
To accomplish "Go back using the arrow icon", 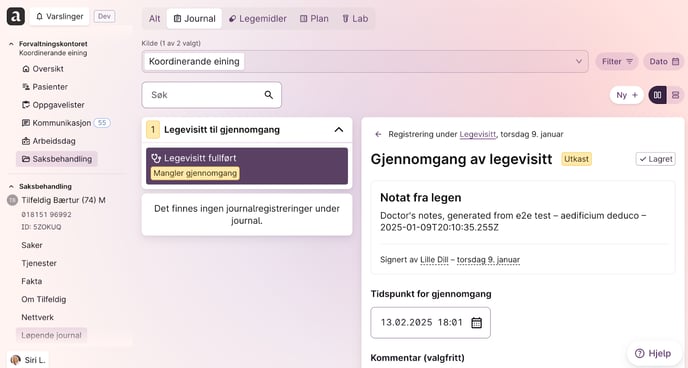I will coord(378,134).
